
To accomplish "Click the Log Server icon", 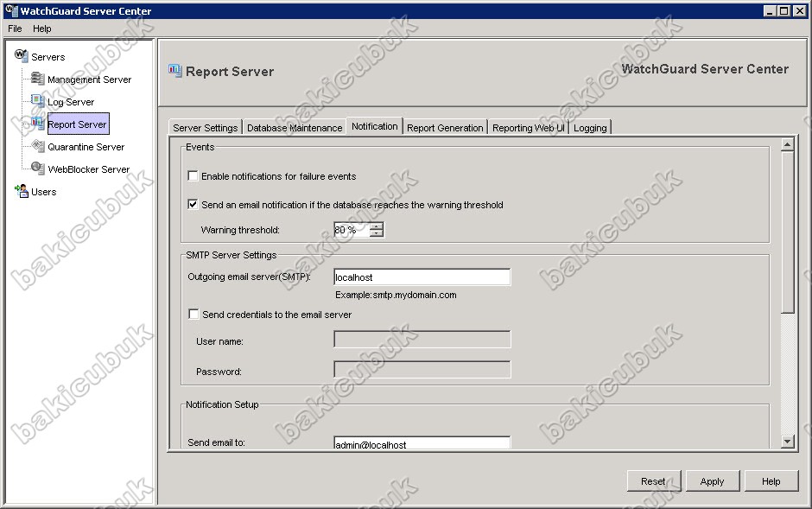I will (x=37, y=100).
